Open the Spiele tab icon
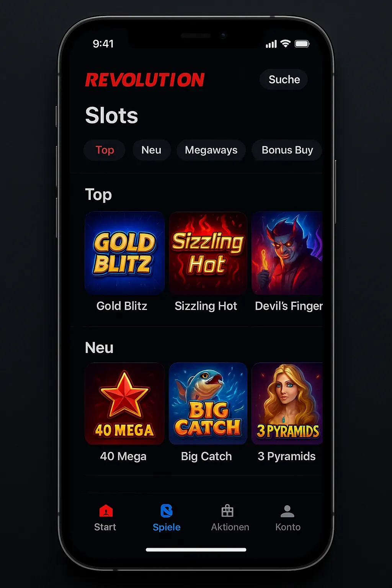 coord(167,511)
